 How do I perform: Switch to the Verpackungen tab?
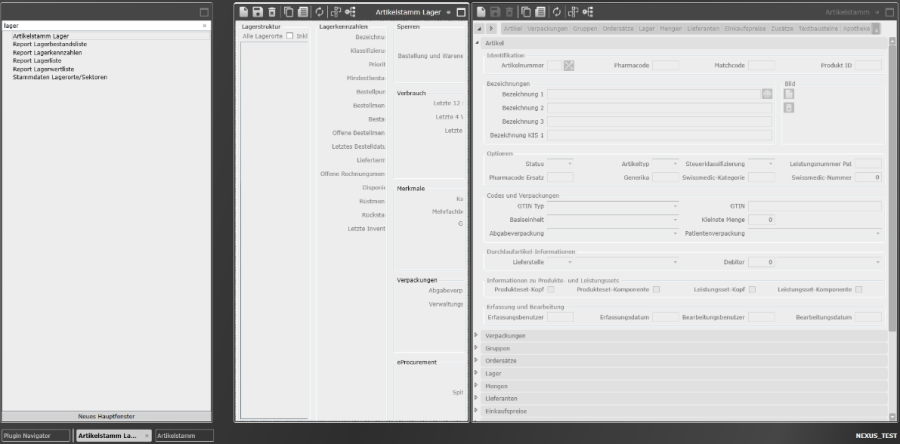pyautogui.click(x=547, y=29)
